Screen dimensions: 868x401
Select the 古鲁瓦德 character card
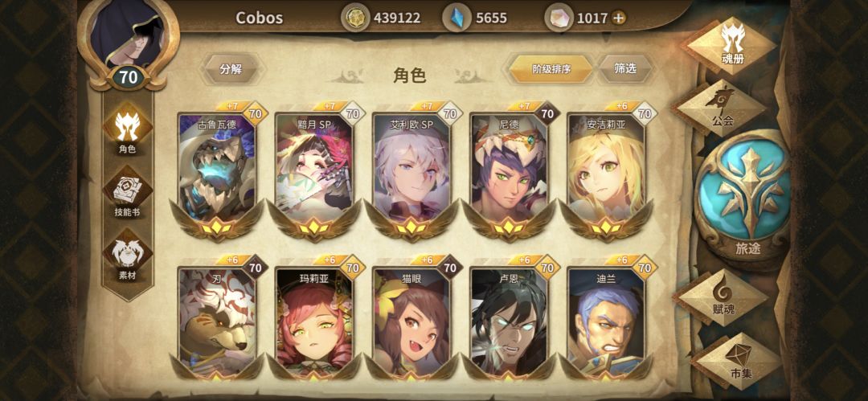click(217, 169)
